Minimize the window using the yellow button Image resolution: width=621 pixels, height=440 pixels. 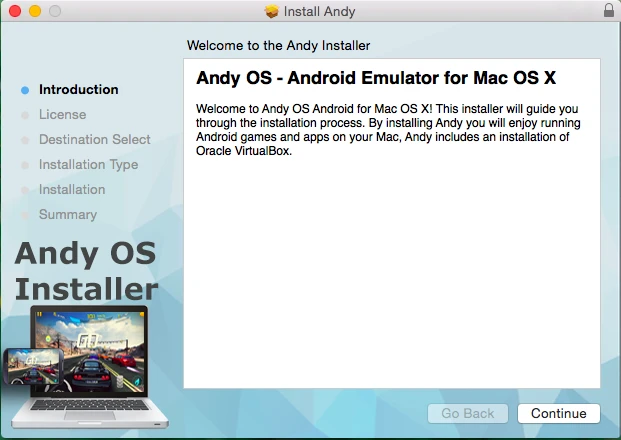click(x=34, y=11)
